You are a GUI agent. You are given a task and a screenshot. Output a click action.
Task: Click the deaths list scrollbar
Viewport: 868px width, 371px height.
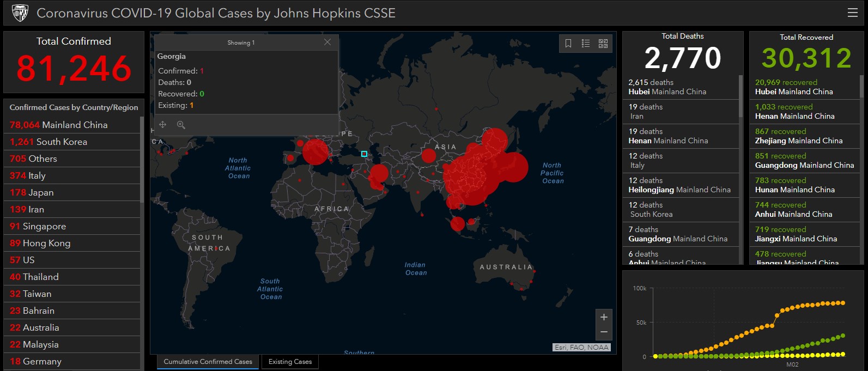pyautogui.click(x=740, y=96)
